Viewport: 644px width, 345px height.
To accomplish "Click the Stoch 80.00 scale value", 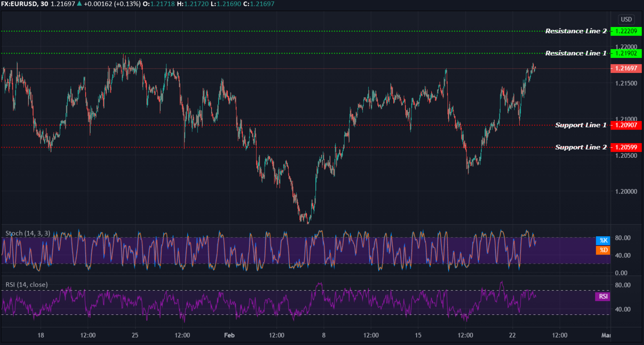I will coord(623,238).
